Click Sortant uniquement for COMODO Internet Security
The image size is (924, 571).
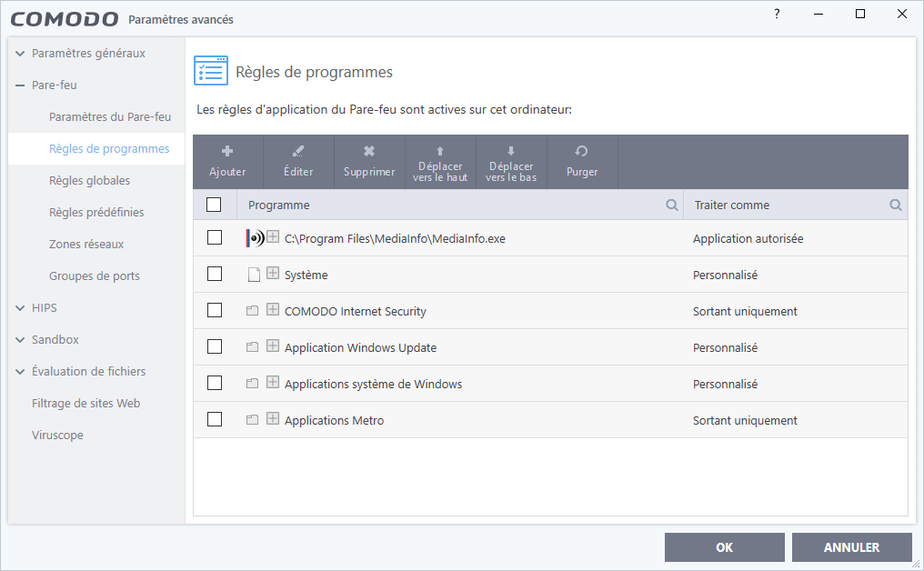745,311
